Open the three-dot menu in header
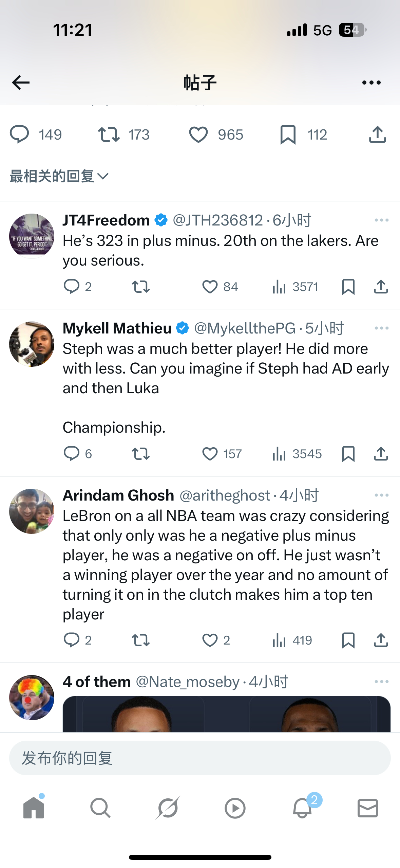Image resolution: width=400 pixels, height=868 pixels. pyautogui.click(x=371, y=83)
